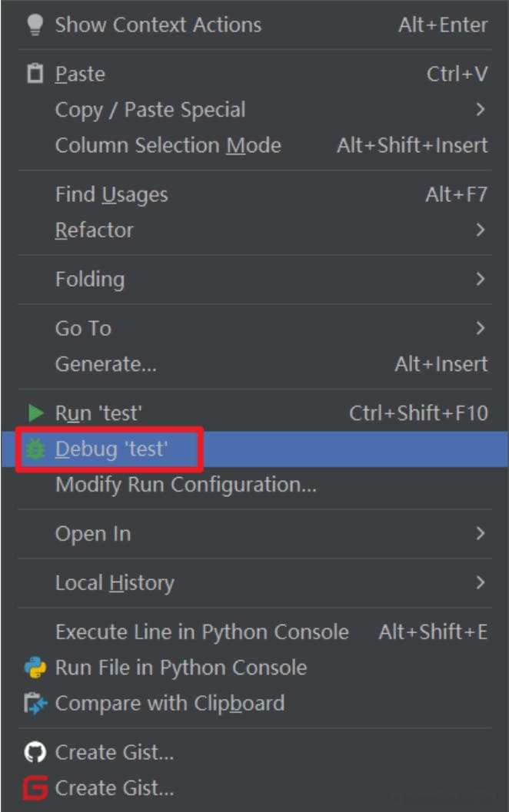Choose Find Usages
Image resolution: width=509 pixels, height=812 pixels.
coord(254,194)
